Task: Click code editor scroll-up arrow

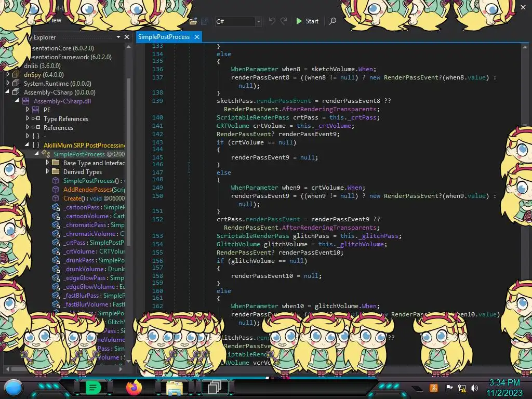Action: point(525,47)
